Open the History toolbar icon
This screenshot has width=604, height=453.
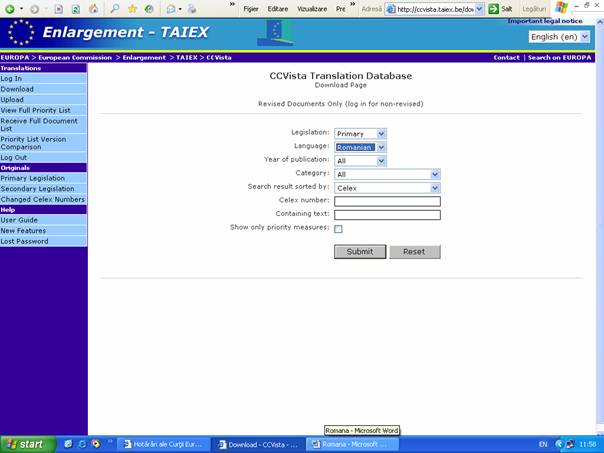[149, 9]
